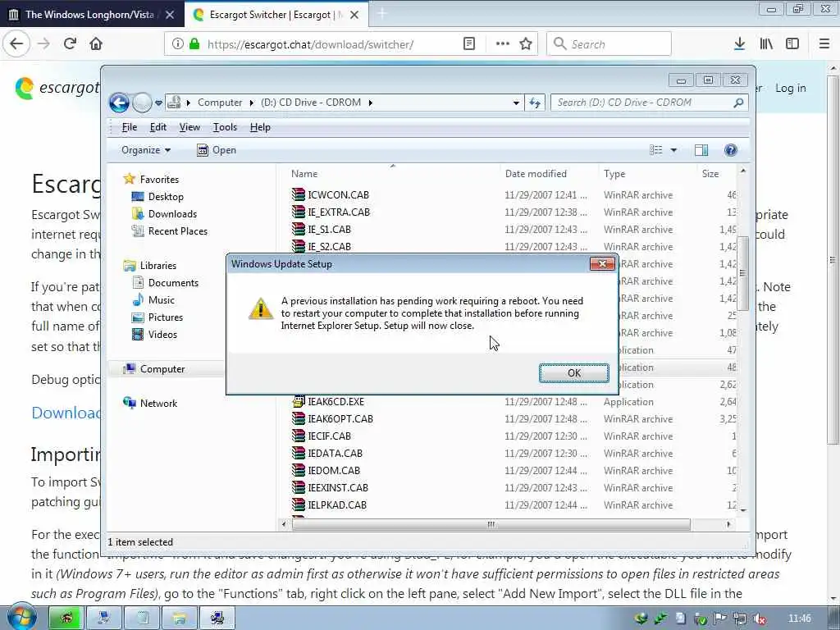Expand the Explorer address path dropdown
Image resolution: width=840 pixels, height=630 pixels.
point(516,103)
